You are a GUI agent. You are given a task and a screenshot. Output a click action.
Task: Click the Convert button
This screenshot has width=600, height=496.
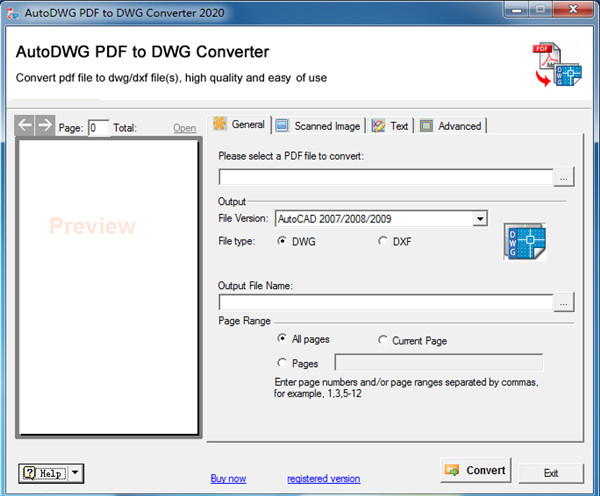(476, 470)
